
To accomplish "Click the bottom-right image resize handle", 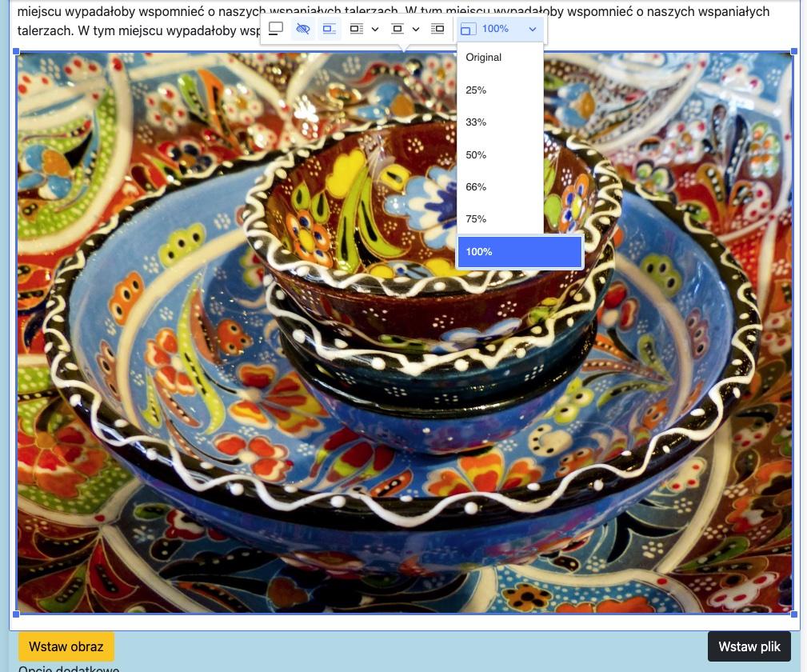I will pos(794,614).
